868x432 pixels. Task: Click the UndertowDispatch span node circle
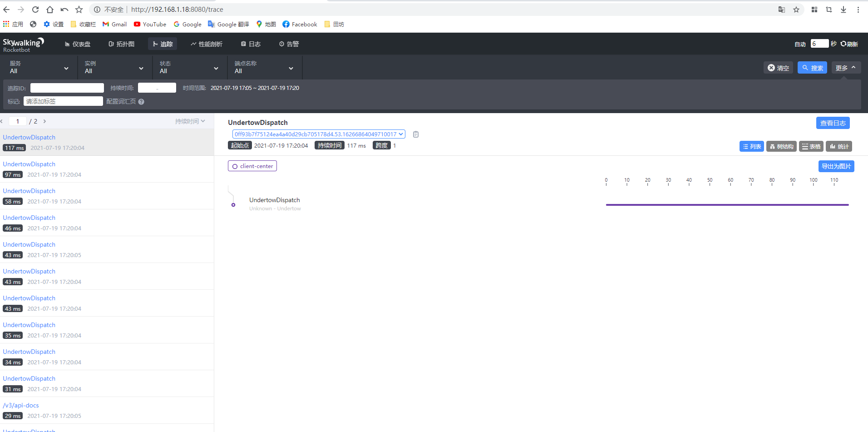(x=233, y=205)
